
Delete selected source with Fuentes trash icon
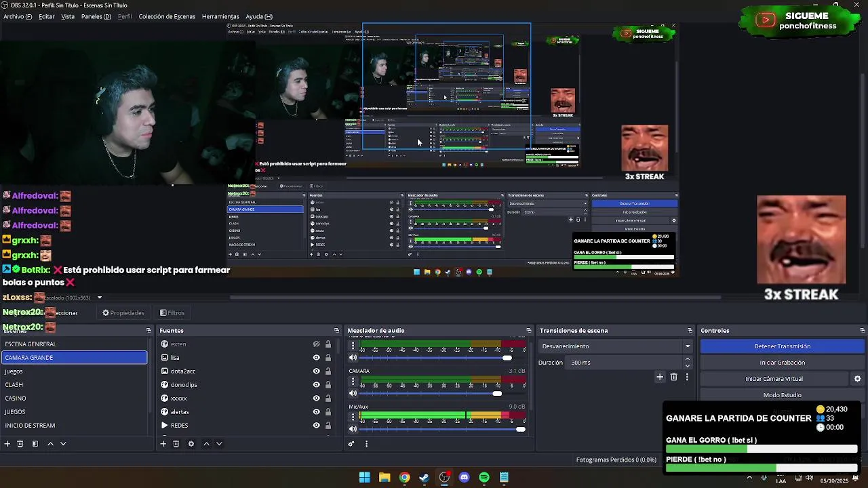[176, 444]
